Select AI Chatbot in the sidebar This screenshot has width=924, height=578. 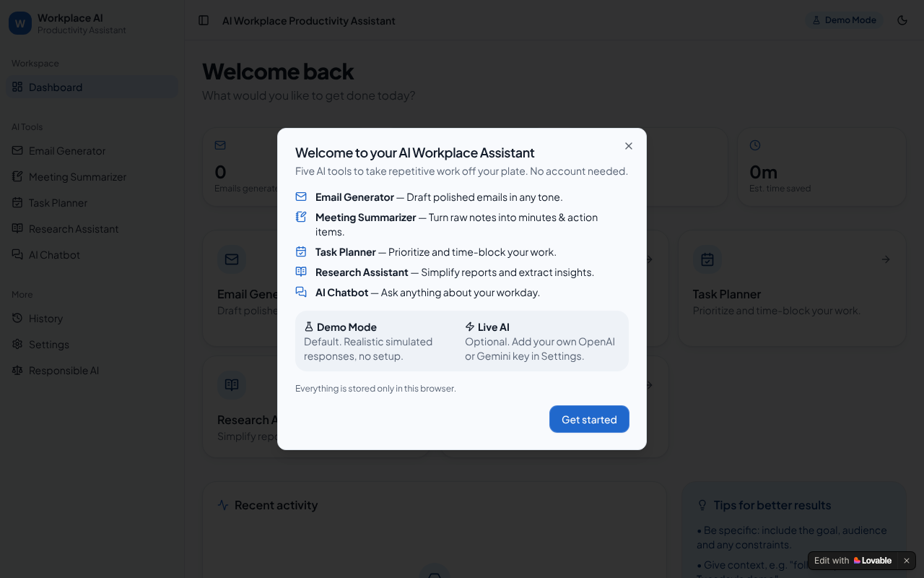[92, 254]
